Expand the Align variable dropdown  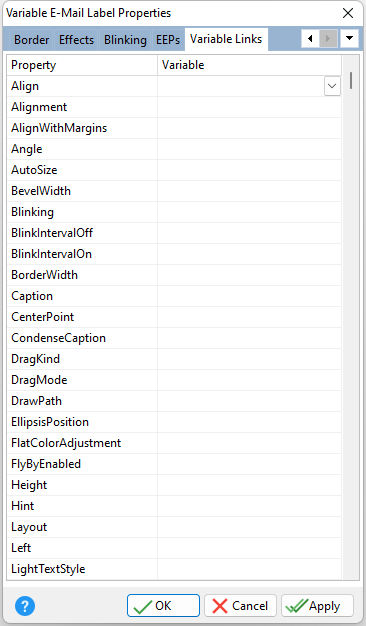(332, 86)
